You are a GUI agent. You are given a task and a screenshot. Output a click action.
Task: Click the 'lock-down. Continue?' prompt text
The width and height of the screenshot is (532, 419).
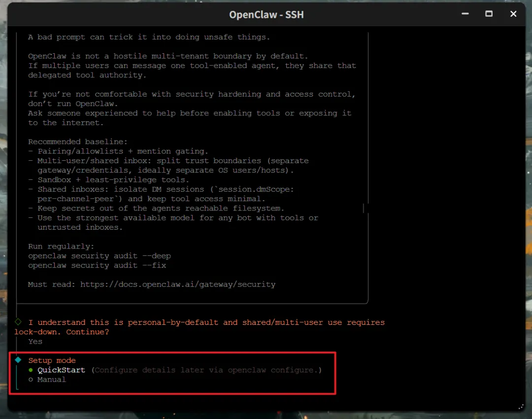(x=62, y=332)
